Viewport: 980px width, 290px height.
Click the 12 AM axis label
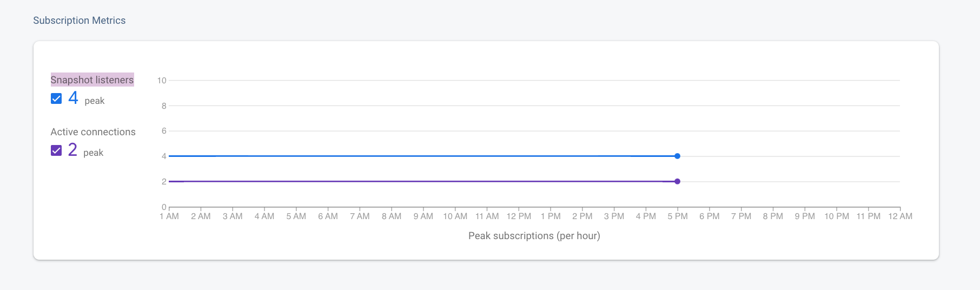coord(900,216)
